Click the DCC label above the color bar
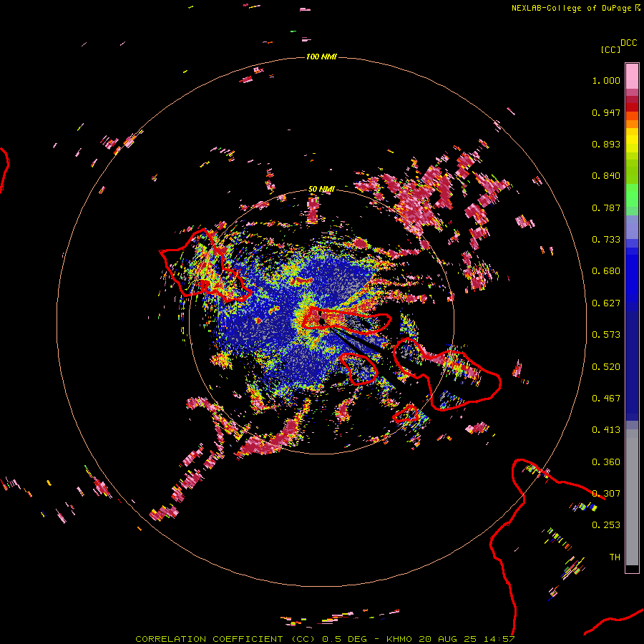This screenshot has height=644, width=644. pos(628,43)
